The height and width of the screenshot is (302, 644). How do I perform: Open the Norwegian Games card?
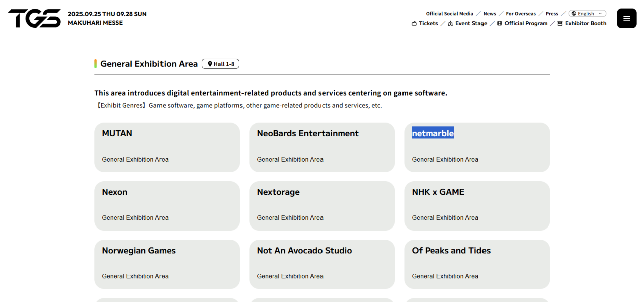(167, 264)
